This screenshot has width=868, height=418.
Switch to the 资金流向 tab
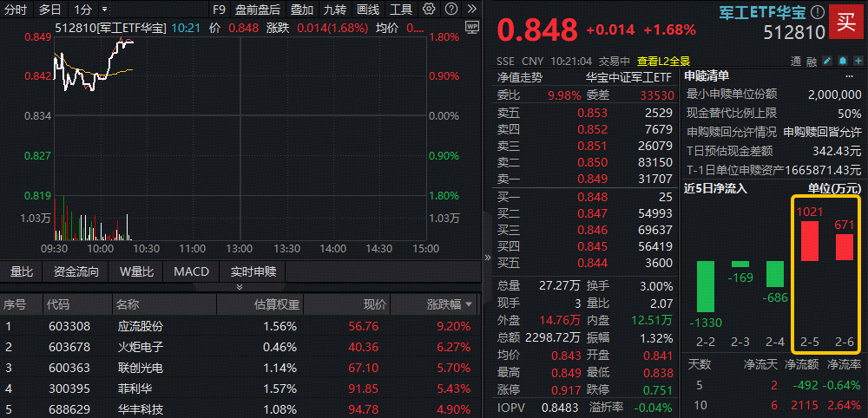click(76, 271)
